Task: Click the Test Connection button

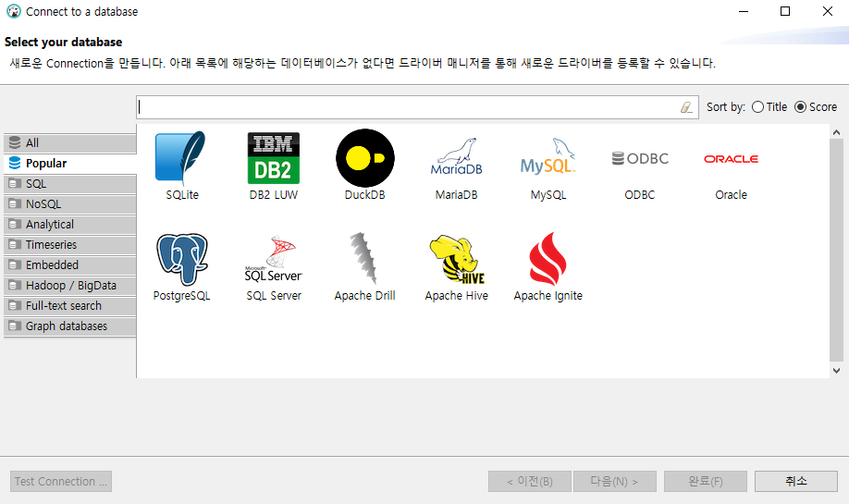Action: 61,481
